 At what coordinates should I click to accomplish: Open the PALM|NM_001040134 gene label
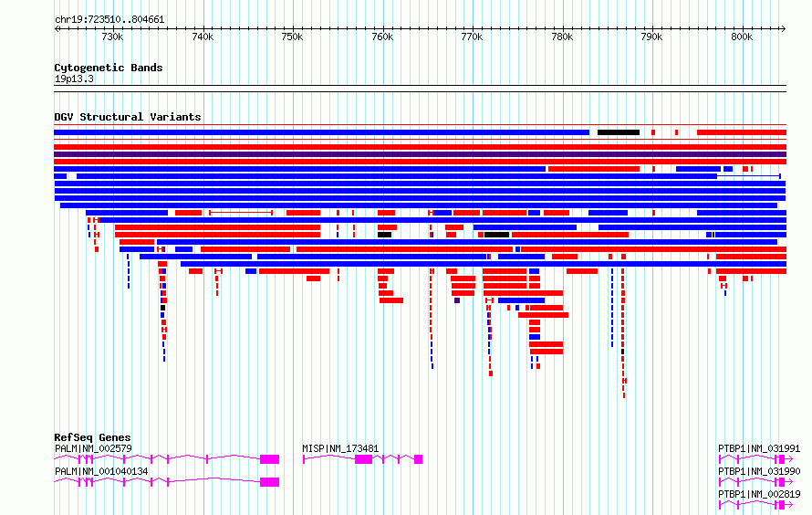pyautogui.click(x=101, y=471)
